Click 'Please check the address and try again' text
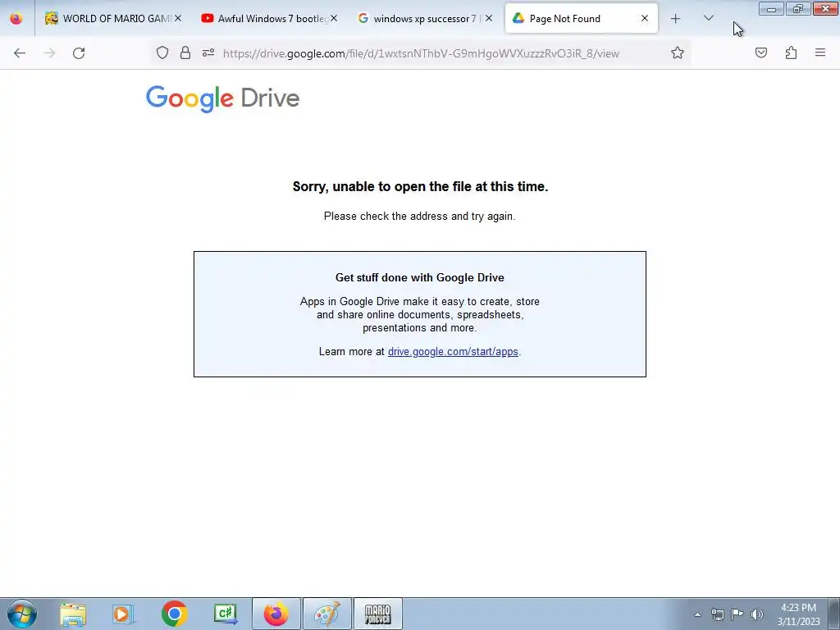 [419, 217]
